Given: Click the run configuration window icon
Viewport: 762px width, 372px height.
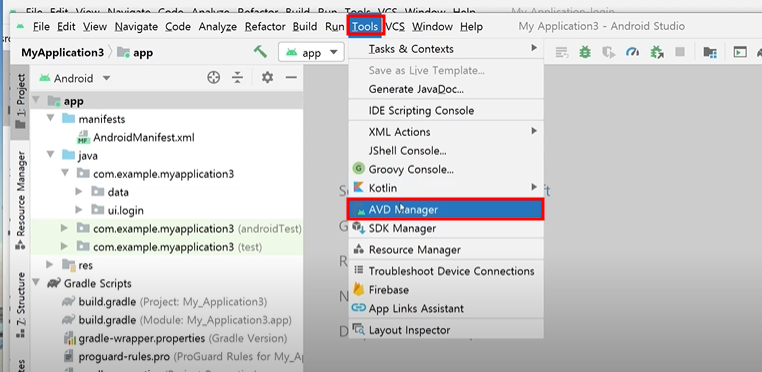Looking at the screenshot, I should pyautogui.click(x=740, y=52).
